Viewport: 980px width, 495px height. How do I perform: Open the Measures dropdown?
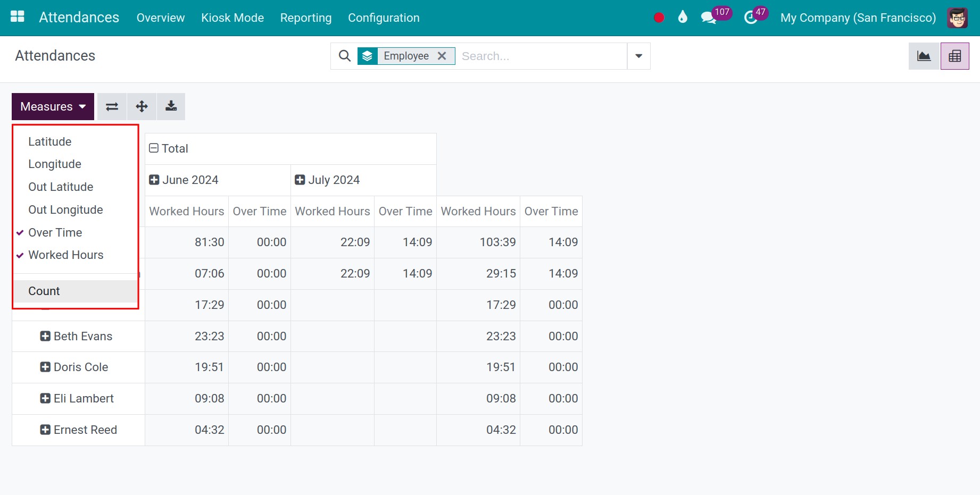pyautogui.click(x=53, y=106)
